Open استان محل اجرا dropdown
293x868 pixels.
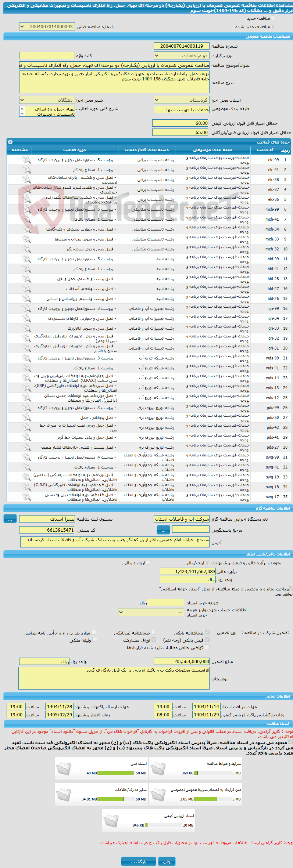click(181, 100)
